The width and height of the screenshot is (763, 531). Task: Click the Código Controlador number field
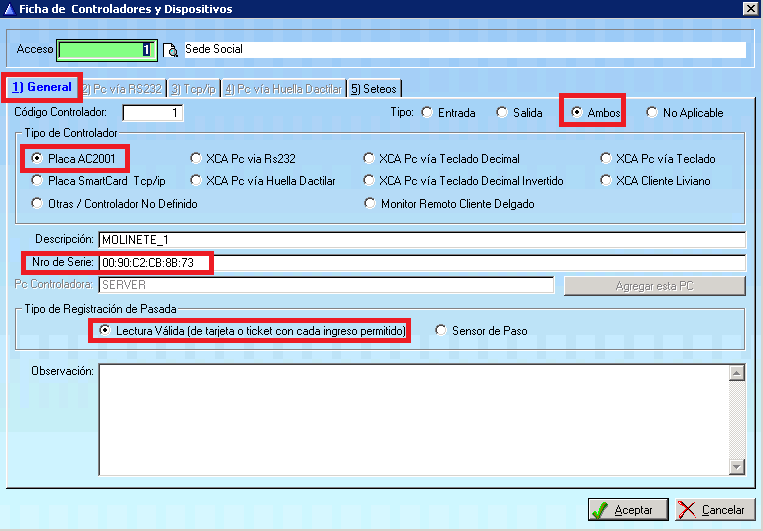153,113
